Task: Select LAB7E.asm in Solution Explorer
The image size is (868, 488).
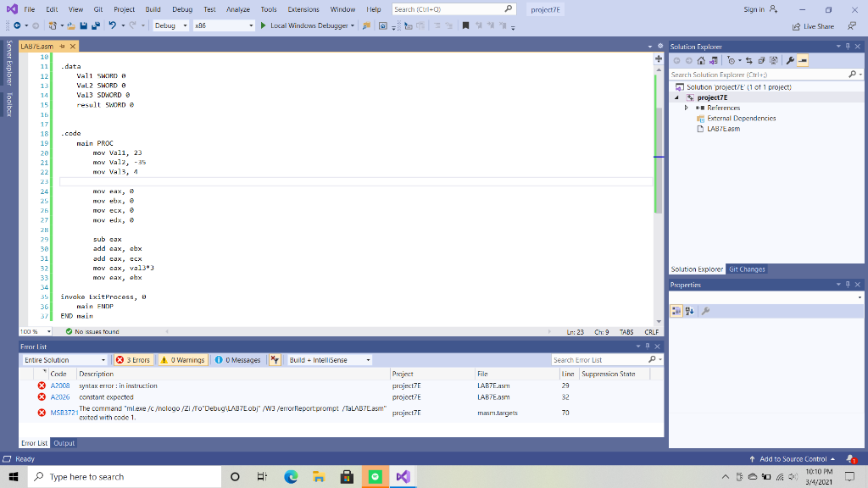Action: pos(723,129)
